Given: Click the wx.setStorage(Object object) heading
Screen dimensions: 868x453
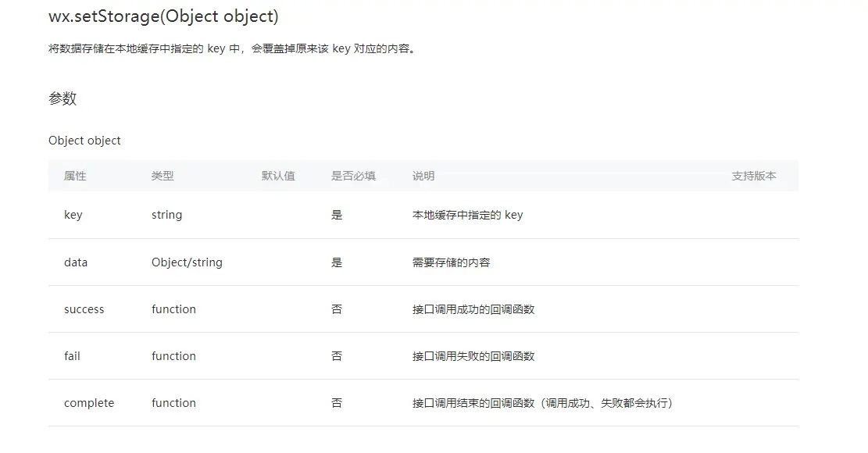Looking at the screenshot, I should click(163, 16).
